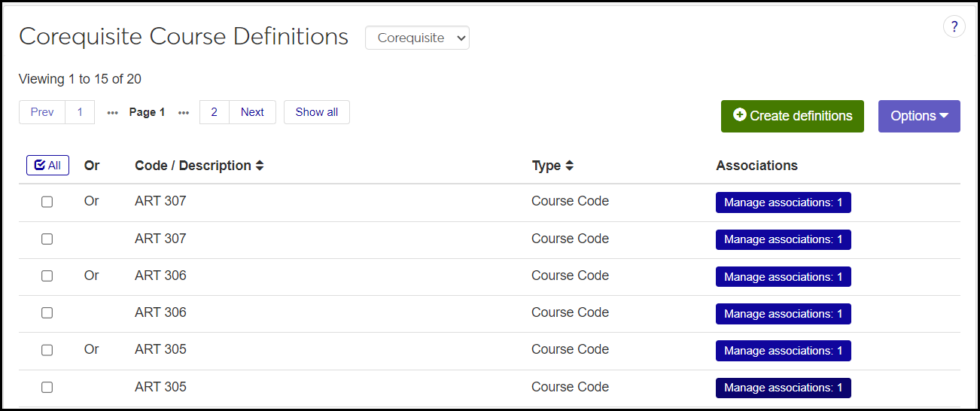Click Manage associations for last ART 305 row
Viewport: 980px width, 411px height.
click(x=783, y=388)
